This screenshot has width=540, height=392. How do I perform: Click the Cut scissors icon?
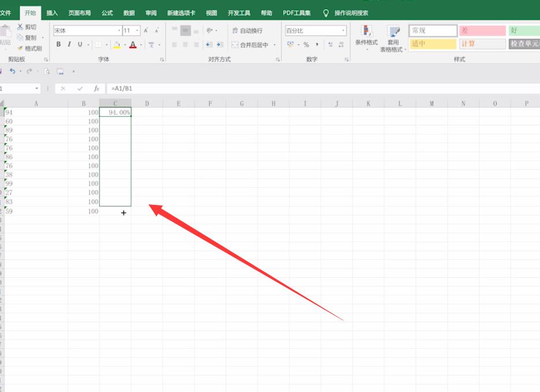coord(20,27)
